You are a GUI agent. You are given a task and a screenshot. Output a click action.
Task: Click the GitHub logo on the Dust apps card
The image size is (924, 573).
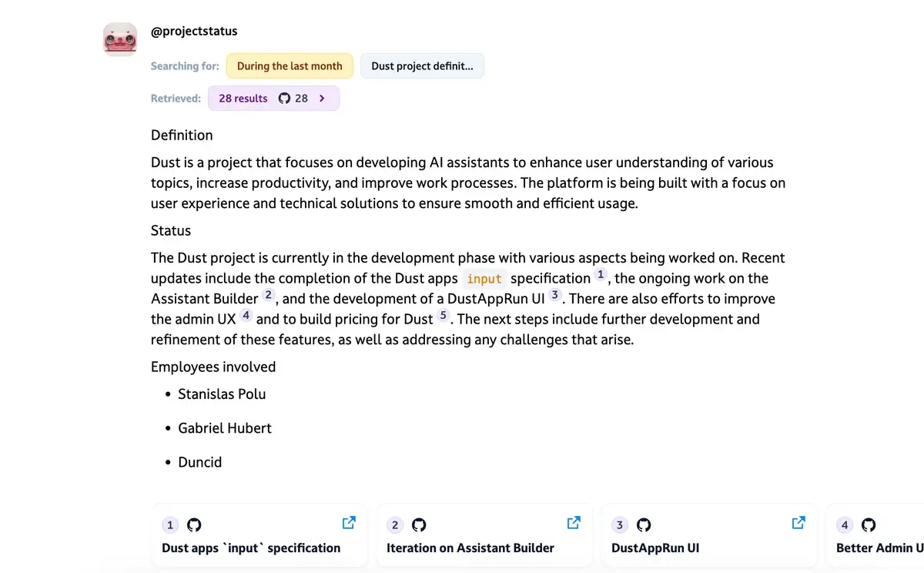(193, 524)
